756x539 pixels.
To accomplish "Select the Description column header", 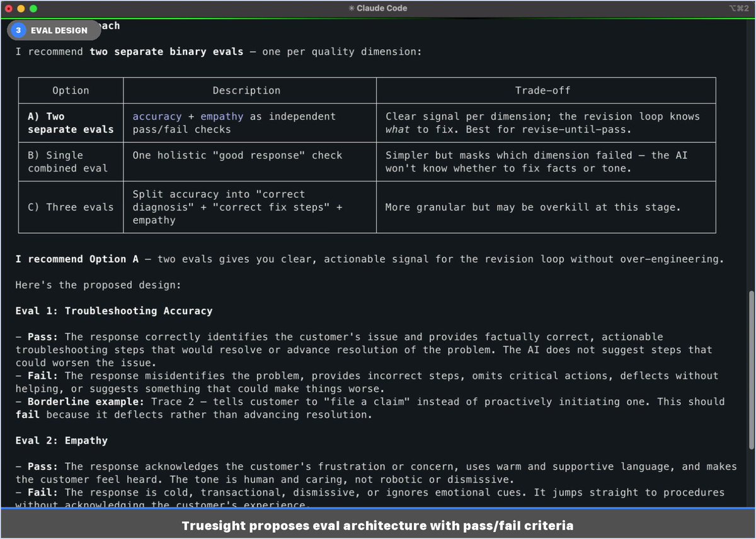I will pyautogui.click(x=246, y=91).
